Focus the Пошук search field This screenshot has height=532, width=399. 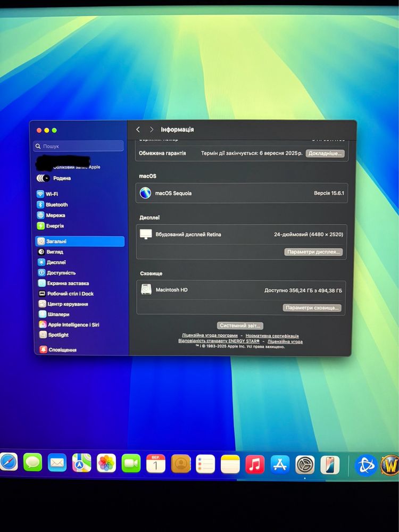(x=78, y=146)
